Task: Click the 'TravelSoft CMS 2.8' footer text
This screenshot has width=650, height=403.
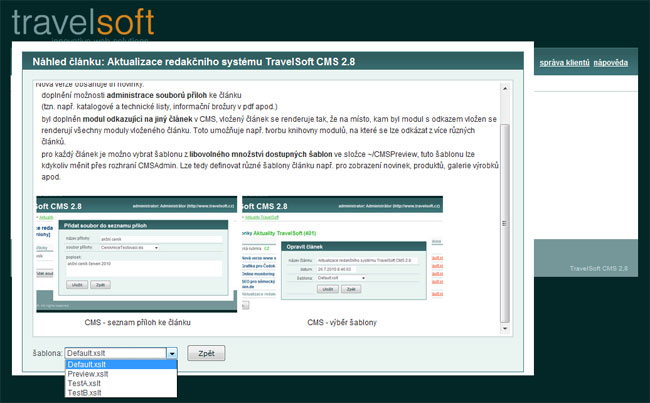Action: 599,268
